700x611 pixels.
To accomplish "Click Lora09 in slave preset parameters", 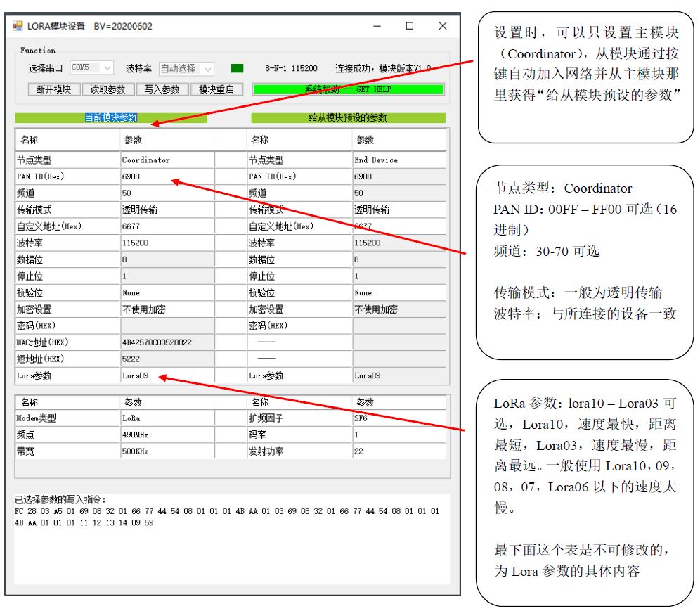I will (x=399, y=375).
